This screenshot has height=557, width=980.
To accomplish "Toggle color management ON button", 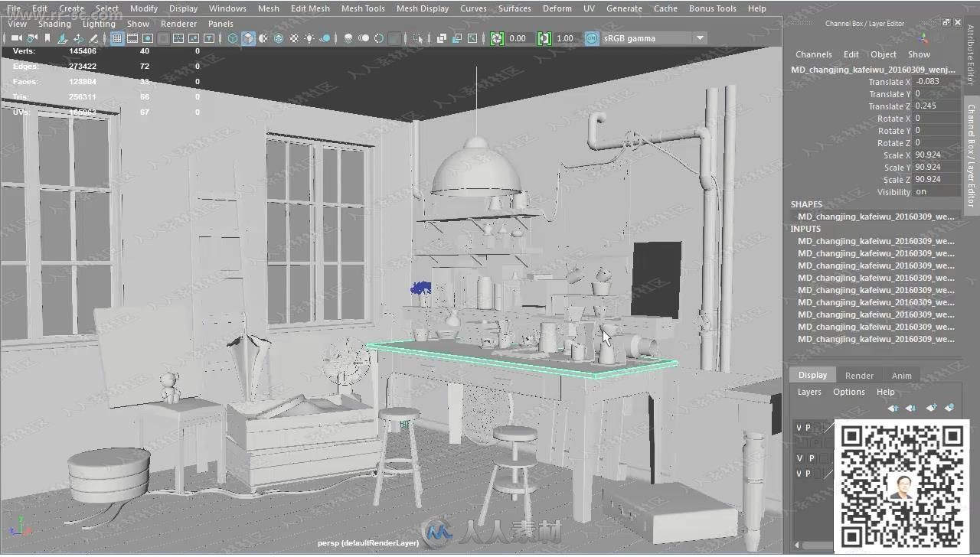I will [592, 37].
